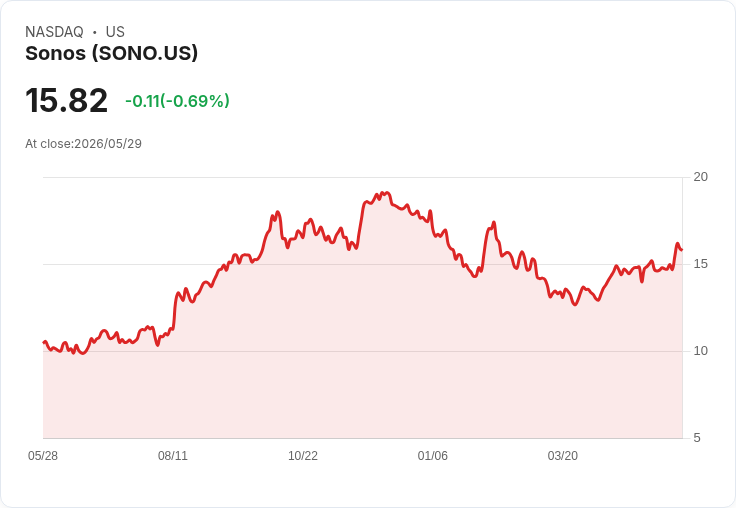The height and width of the screenshot is (508, 736).
Task: Click the NASDAQ exchange label
Action: (54, 32)
